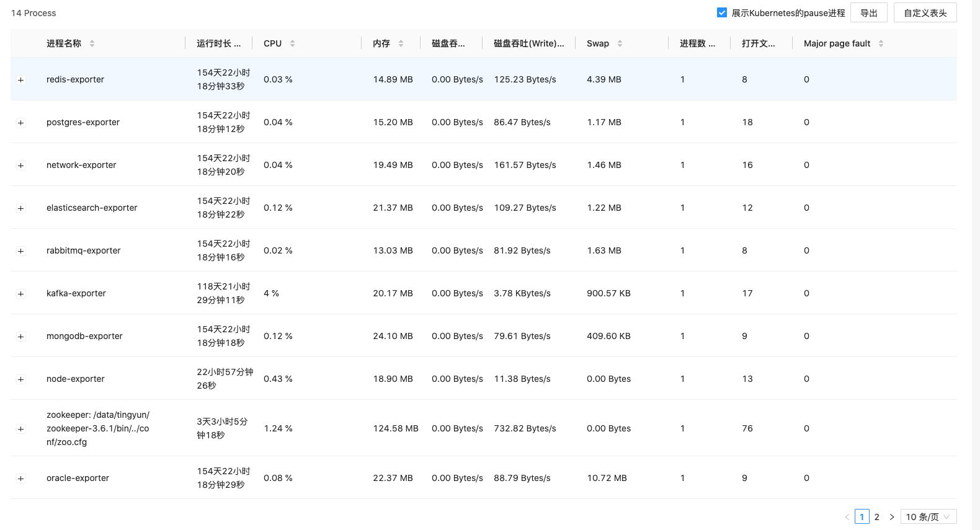Sort by 内存 column sort icon
The image size is (980, 530).
point(401,43)
